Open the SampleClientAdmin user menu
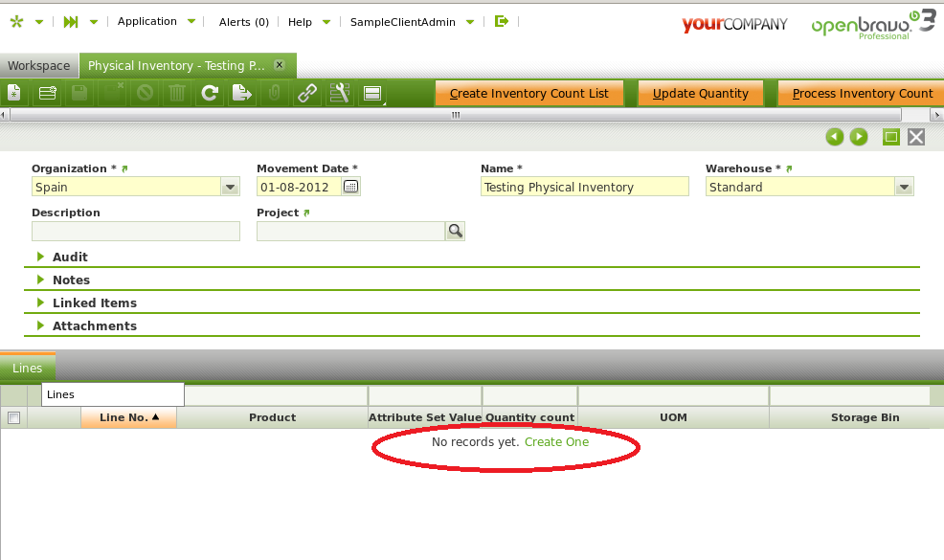 412,22
